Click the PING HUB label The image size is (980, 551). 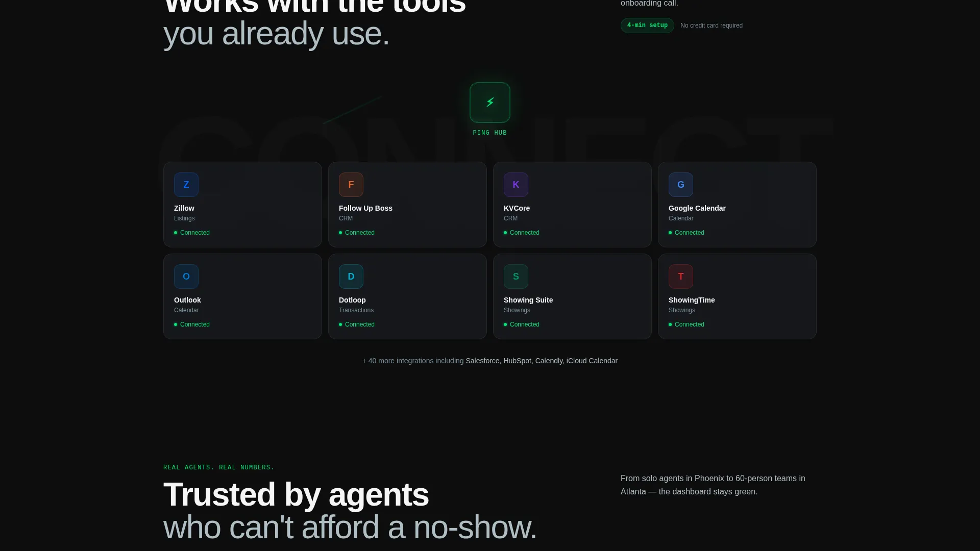pos(490,133)
